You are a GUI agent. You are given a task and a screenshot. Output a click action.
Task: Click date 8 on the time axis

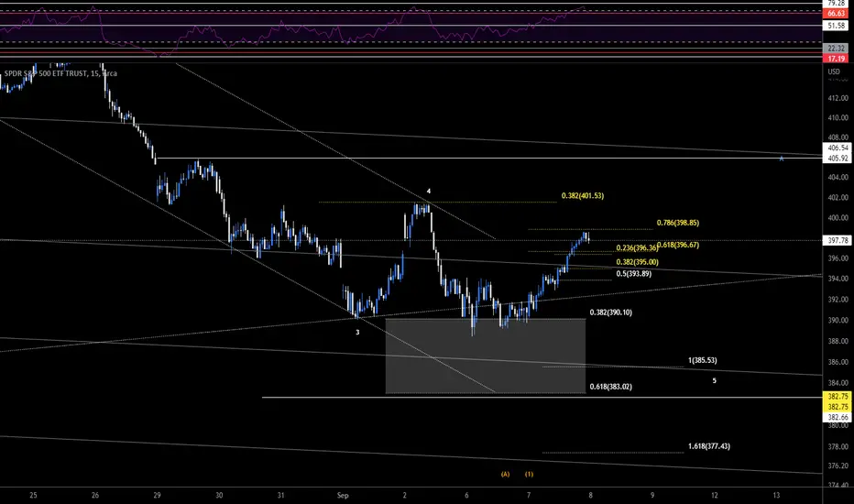[x=590, y=495]
